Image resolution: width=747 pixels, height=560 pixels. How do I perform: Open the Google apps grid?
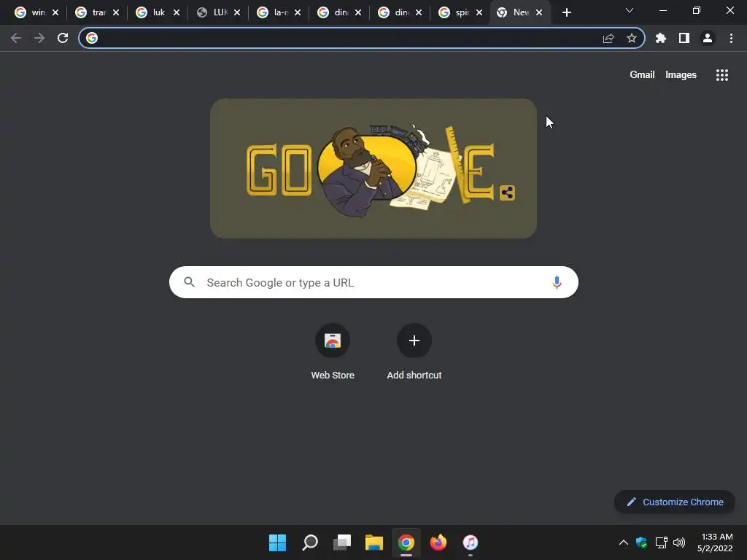(722, 75)
